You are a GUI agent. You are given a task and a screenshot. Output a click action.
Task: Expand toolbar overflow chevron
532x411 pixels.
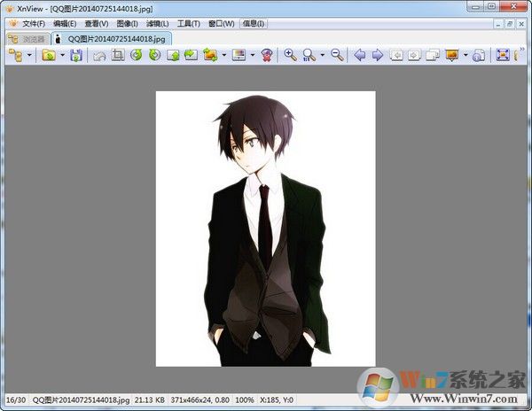pos(522,50)
